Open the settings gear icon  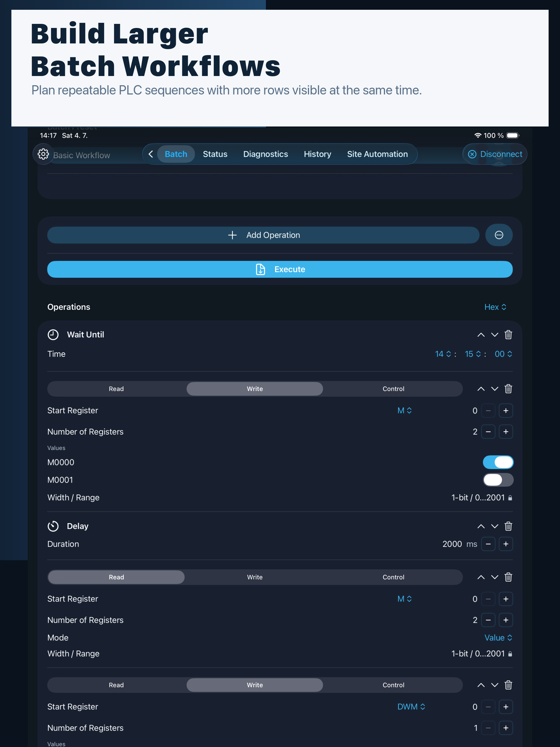click(x=43, y=154)
